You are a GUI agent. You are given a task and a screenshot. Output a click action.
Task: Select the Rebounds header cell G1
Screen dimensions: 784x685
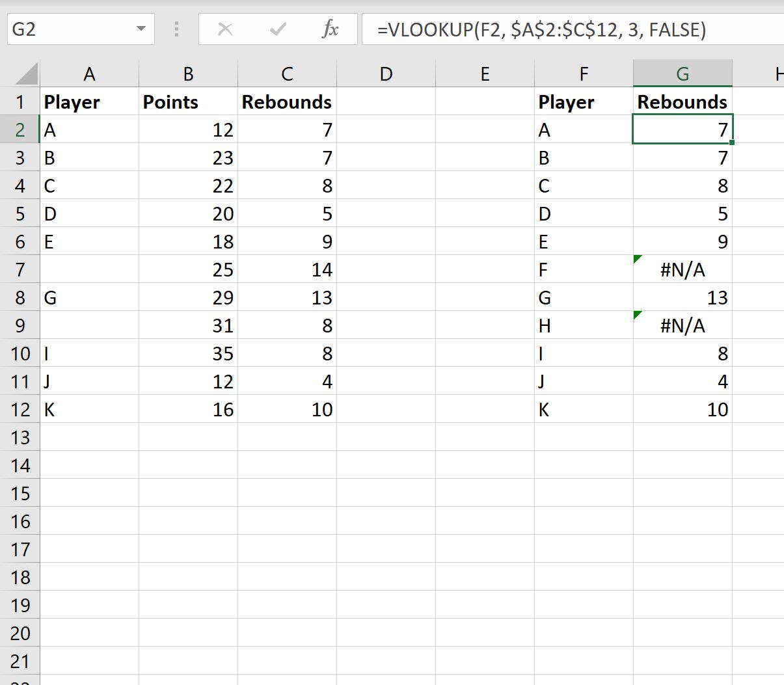pos(682,101)
